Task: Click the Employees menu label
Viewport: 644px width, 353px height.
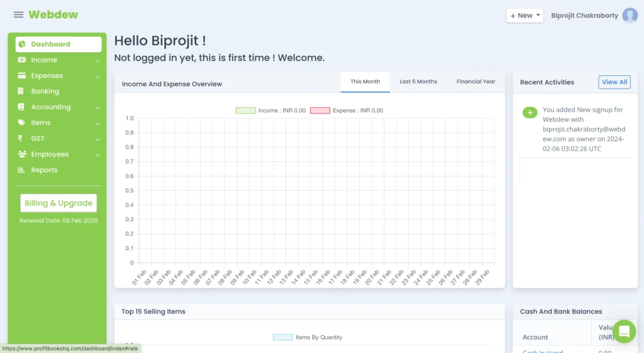Action: point(50,154)
